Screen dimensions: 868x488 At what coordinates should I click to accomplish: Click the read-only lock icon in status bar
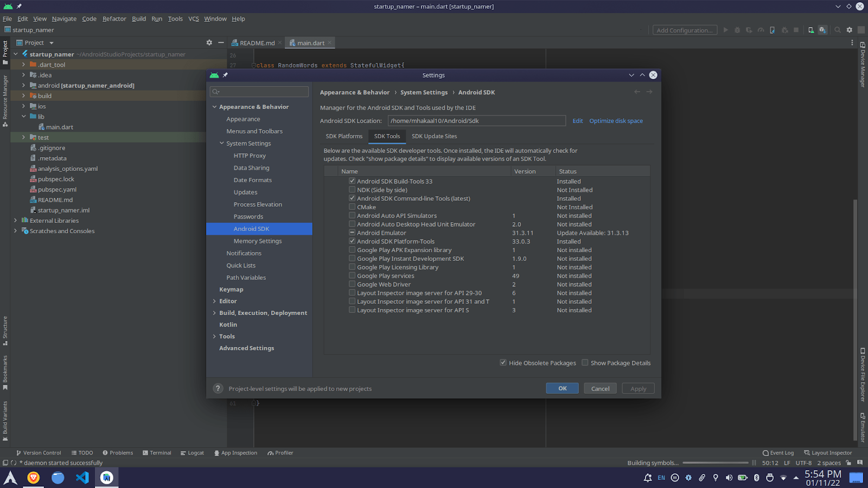[848, 463]
